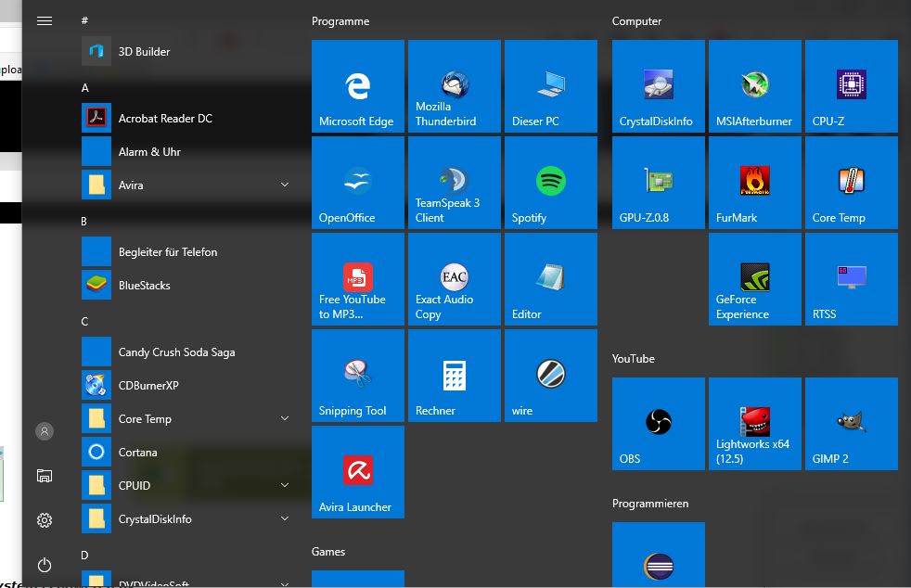Open Settings gear in Start sidebar
The height and width of the screenshot is (588, 911).
pos(45,520)
